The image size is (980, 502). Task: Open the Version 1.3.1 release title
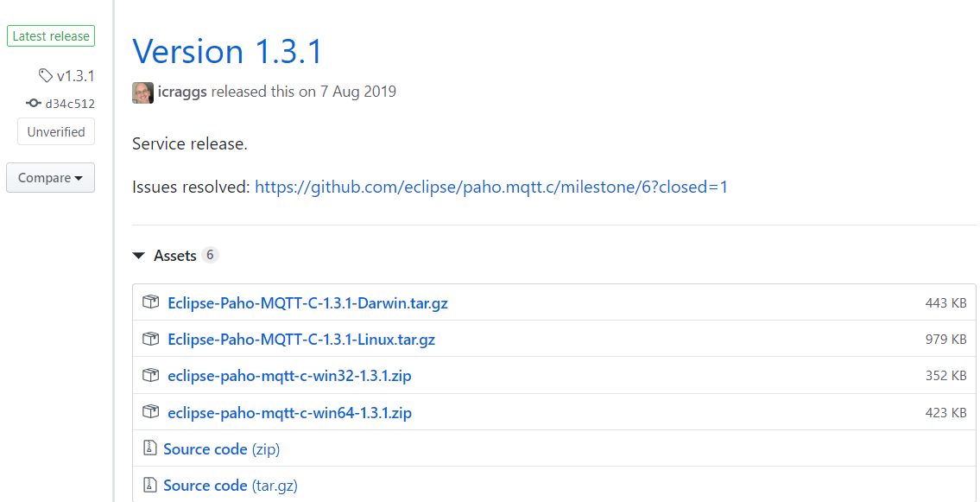click(x=227, y=51)
